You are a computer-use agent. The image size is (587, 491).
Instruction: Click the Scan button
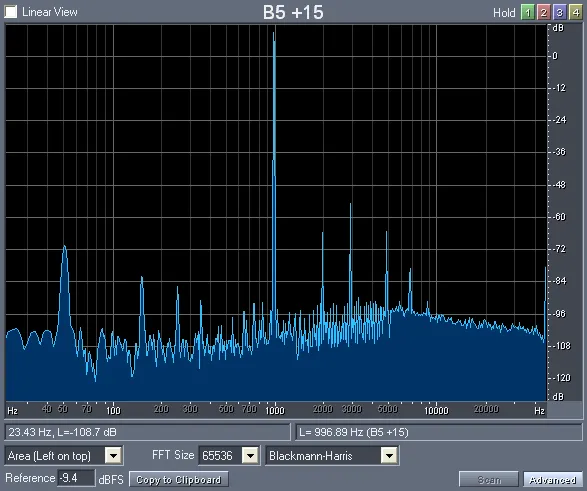coord(489,479)
